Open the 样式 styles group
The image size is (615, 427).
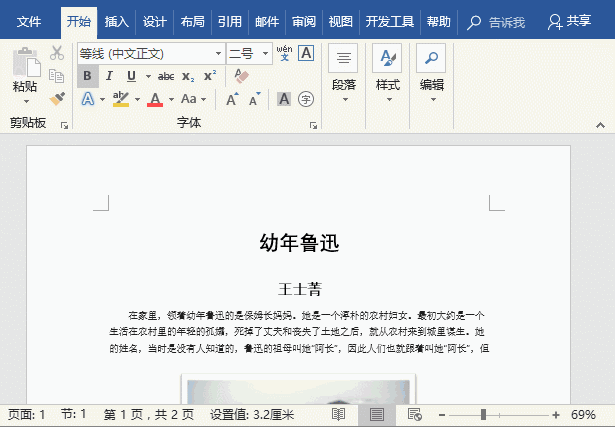[388, 73]
